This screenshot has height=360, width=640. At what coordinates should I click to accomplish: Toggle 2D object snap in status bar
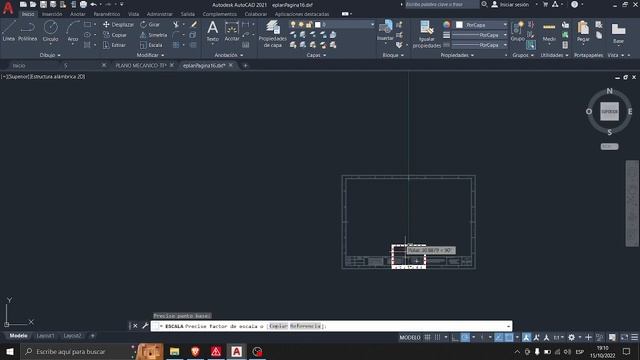[x=509, y=337]
